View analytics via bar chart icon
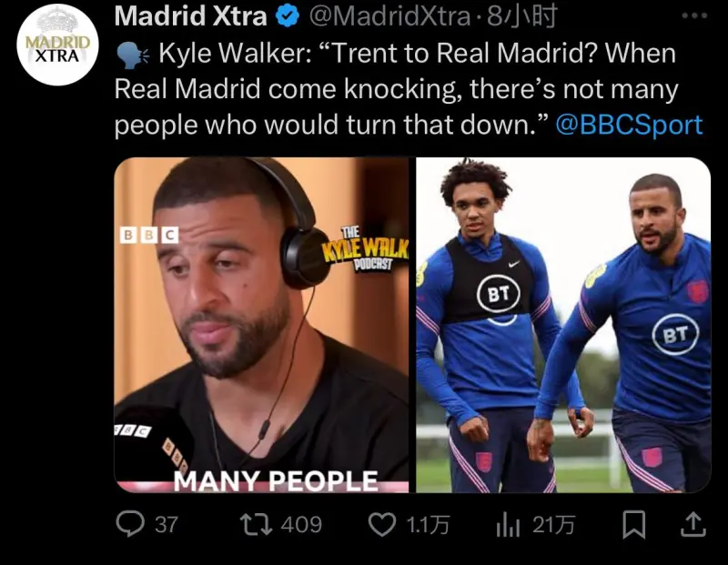The image size is (728, 565). pos(508,525)
